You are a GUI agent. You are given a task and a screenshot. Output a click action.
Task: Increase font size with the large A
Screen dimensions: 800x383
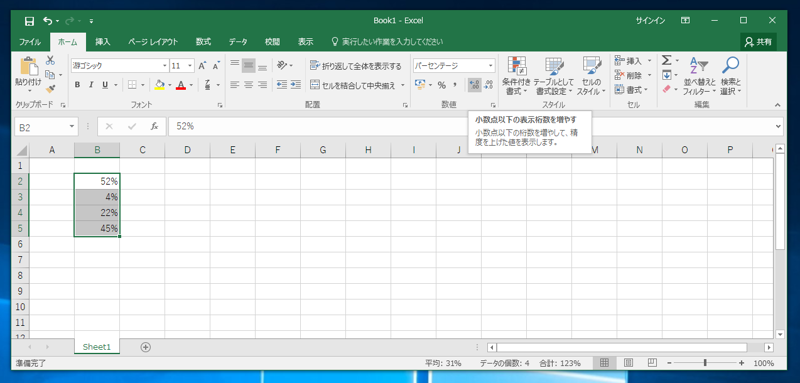click(x=202, y=66)
